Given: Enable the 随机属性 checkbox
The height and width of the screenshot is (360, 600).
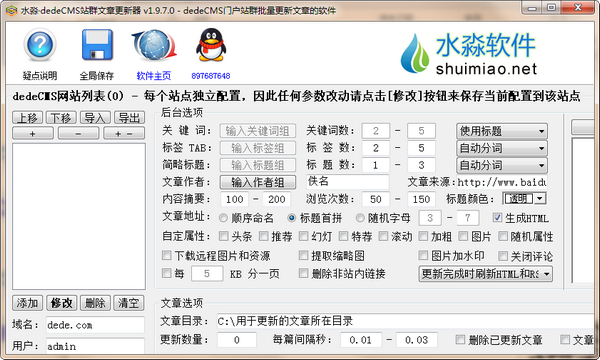Looking at the screenshot, I should [x=503, y=236].
